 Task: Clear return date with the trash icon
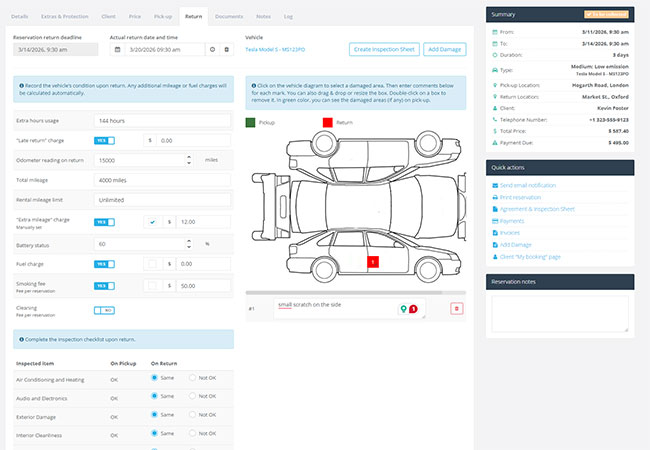pyautogui.click(x=226, y=50)
